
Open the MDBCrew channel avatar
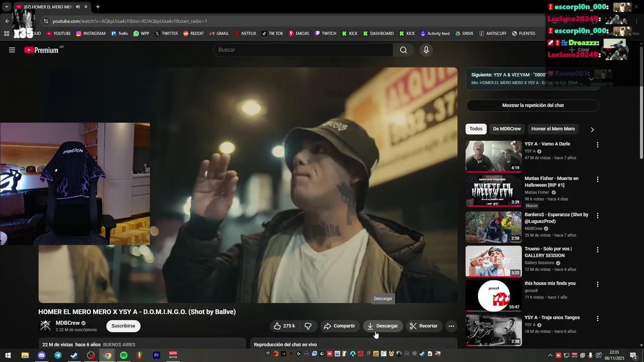(x=45, y=326)
